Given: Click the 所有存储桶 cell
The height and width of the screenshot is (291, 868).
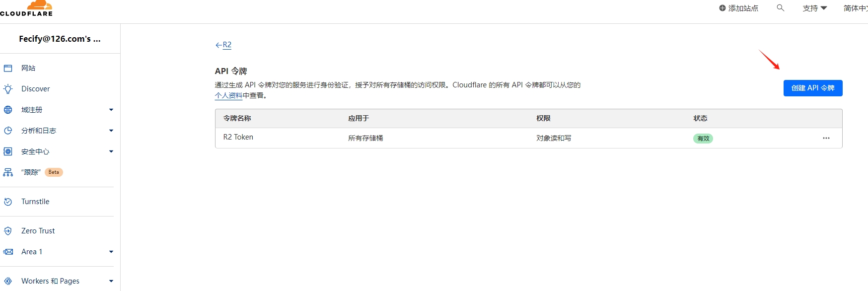Looking at the screenshot, I should click(365, 138).
